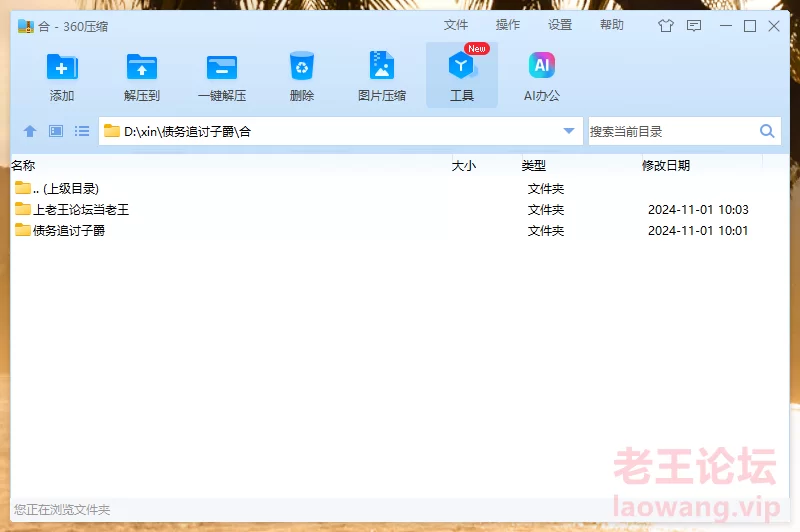Switch to list view mode icon
Image resolution: width=800 pixels, height=532 pixels.
point(82,131)
